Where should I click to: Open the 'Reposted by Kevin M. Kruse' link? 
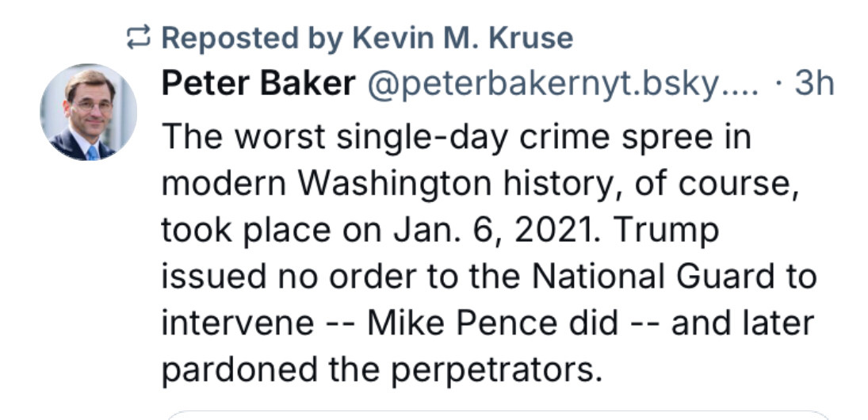pos(366,38)
